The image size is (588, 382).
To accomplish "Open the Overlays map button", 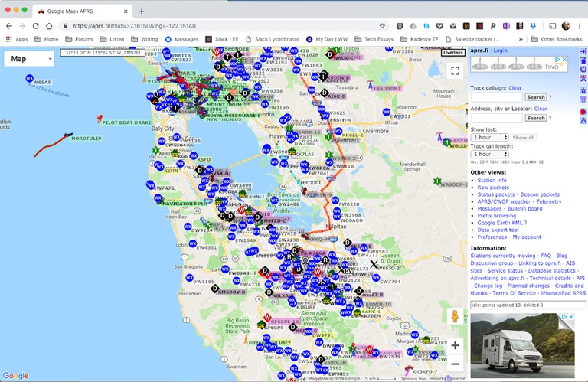I will [x=453, y=53].
